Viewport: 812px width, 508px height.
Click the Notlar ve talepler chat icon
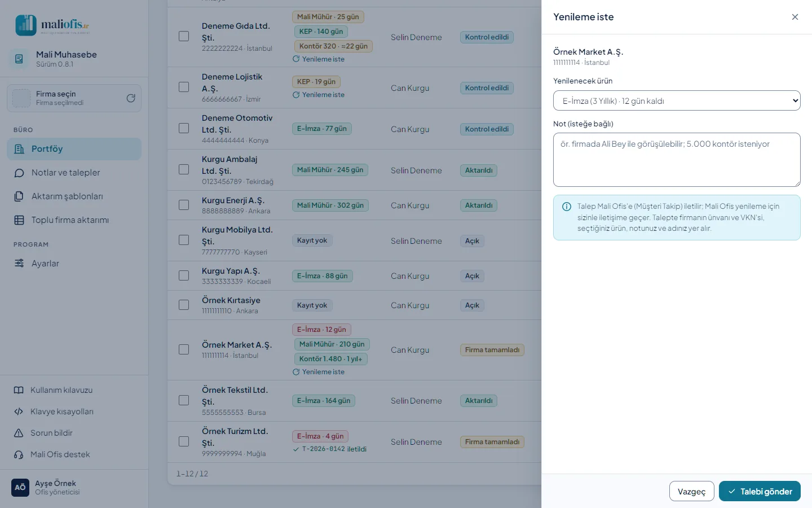[19, 173]
